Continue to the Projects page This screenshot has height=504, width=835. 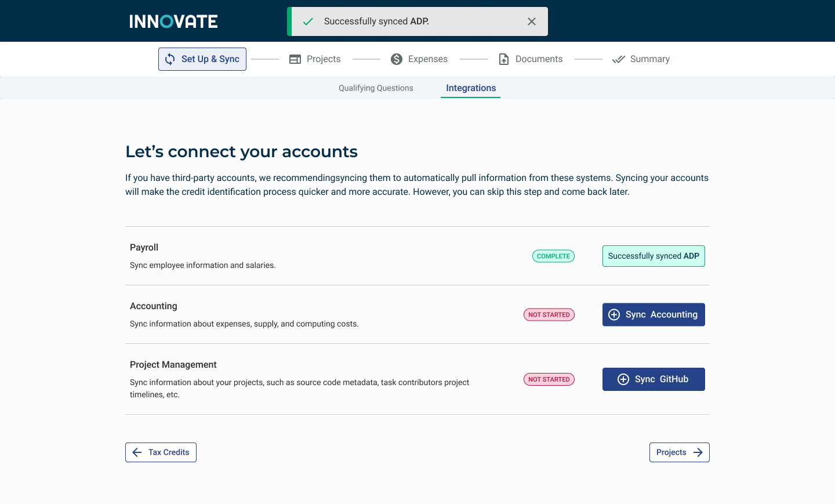pyautogui.click(x=679, y=452)
